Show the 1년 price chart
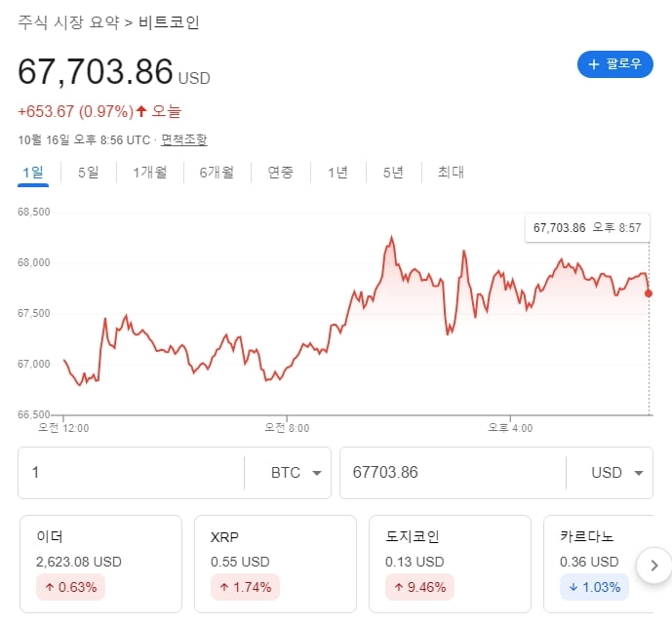Image resolution: width=672 pixels, height=625 pixels. click(x=337, y=173)
